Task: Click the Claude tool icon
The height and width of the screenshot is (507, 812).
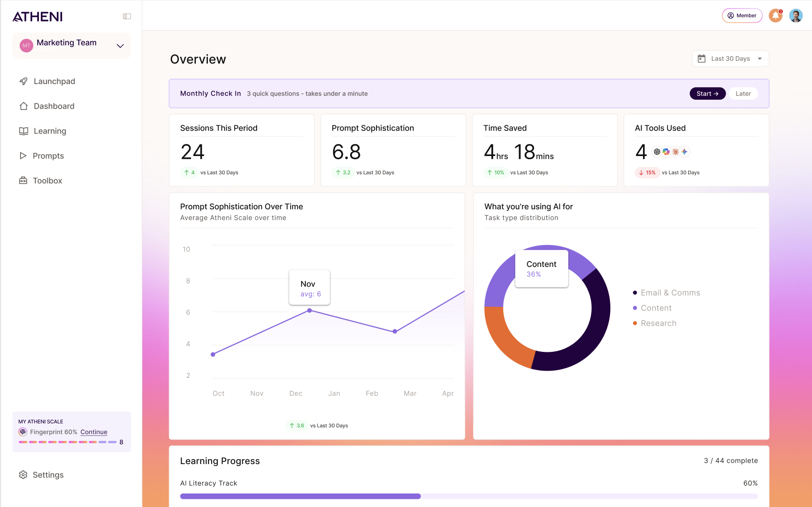Action: [675, 152]
